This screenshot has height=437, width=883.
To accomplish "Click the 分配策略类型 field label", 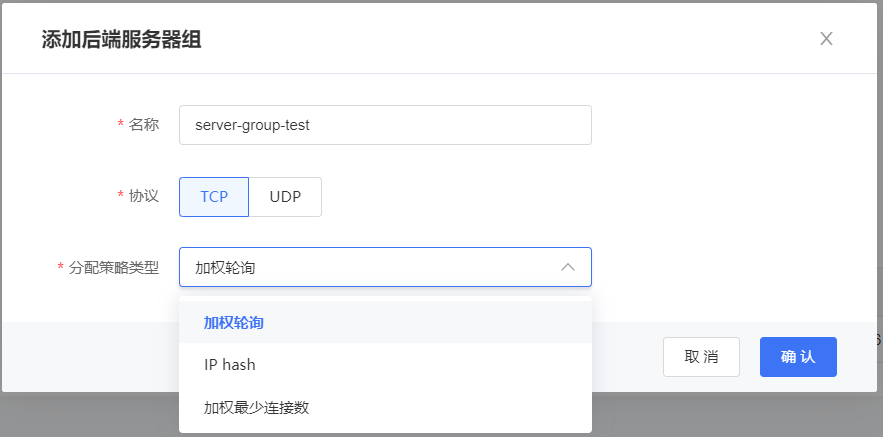I will (114, 268).
